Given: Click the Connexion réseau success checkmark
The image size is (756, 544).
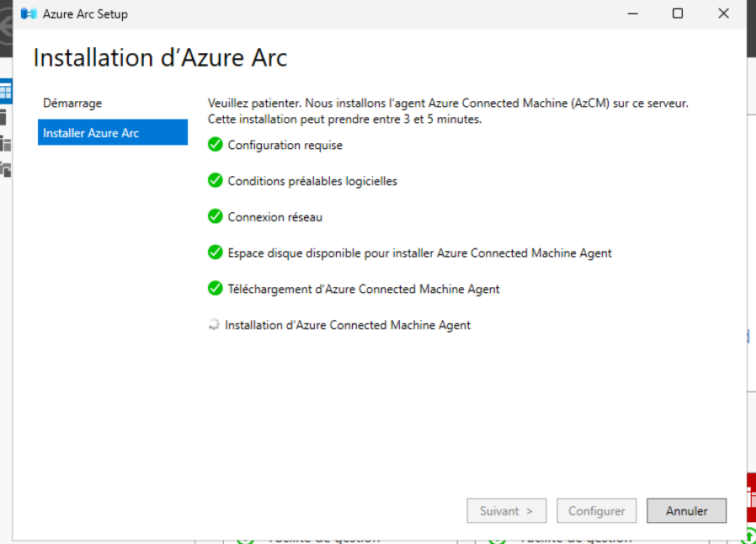Looking at the screenshot, I should click(216, 216).
